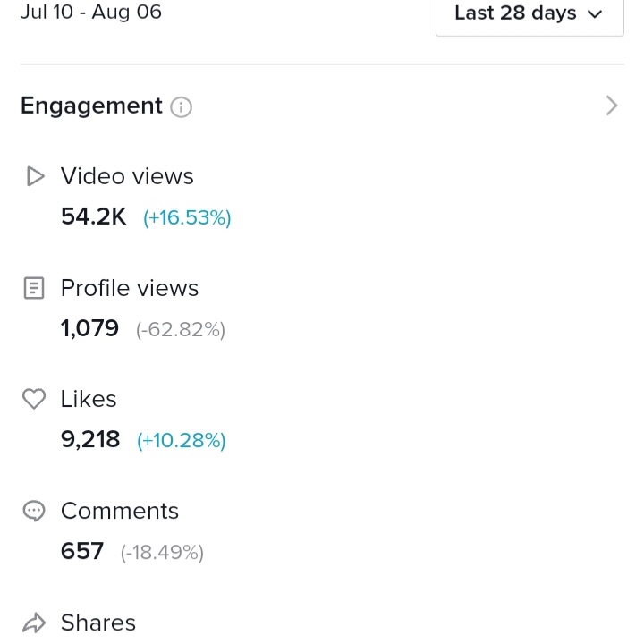This screenshot has width=644, height=644.
Task: Click the +16.53% video views change
Action: point(187,217)
